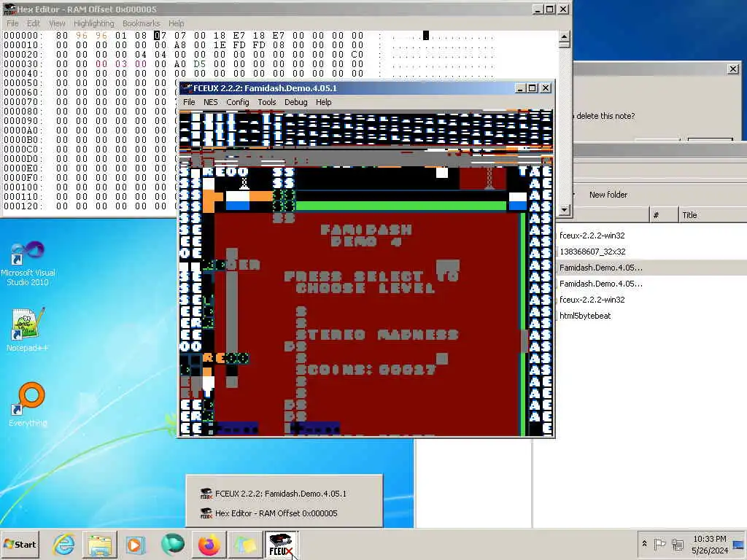Open Edit menu in Hex Editor
Viewport: 747px width, 560px height.
coord(34,23)
